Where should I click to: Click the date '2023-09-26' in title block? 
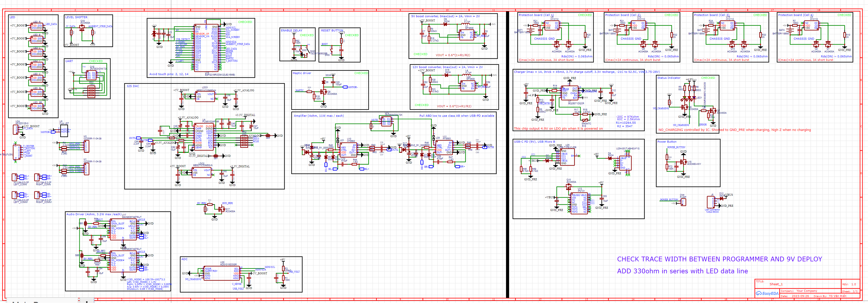click(800, 296)
